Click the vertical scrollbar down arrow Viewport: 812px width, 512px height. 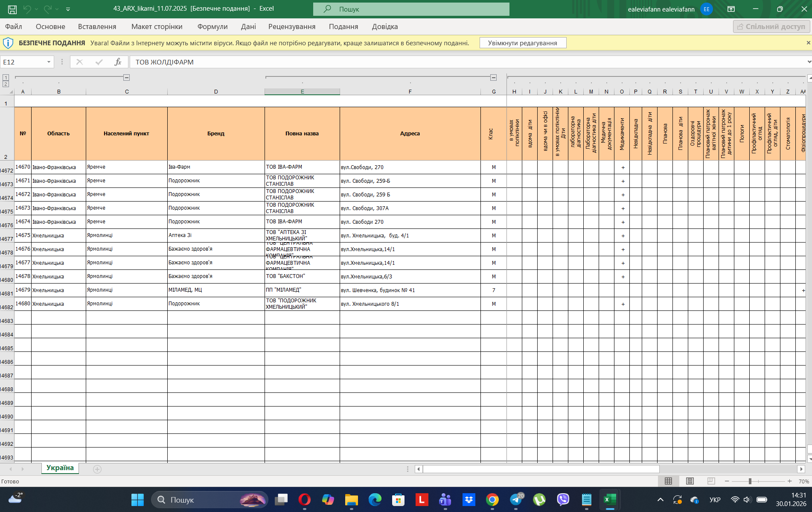809,459
